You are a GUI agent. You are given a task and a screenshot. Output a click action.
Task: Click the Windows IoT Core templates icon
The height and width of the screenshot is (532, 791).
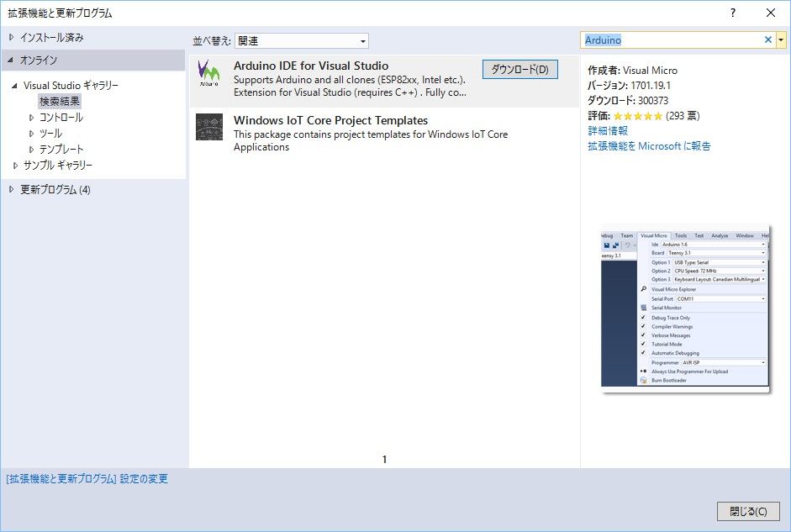point(209,127)
